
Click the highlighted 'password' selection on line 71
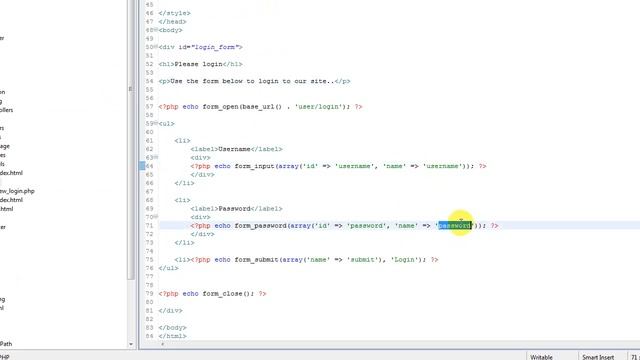(x=455, y=225)
